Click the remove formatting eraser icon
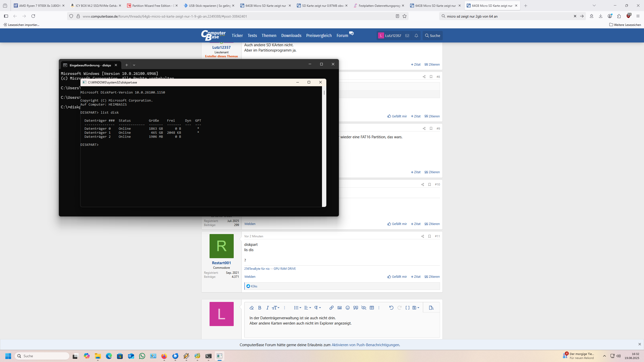The image size is (644, 362). pos(251,308)
